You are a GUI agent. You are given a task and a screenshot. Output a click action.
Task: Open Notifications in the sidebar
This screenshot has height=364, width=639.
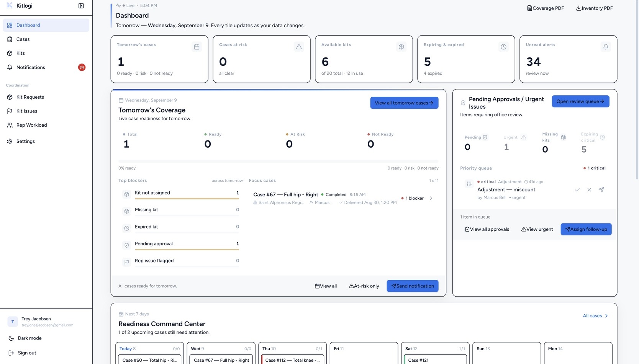[x=46, y=67]
